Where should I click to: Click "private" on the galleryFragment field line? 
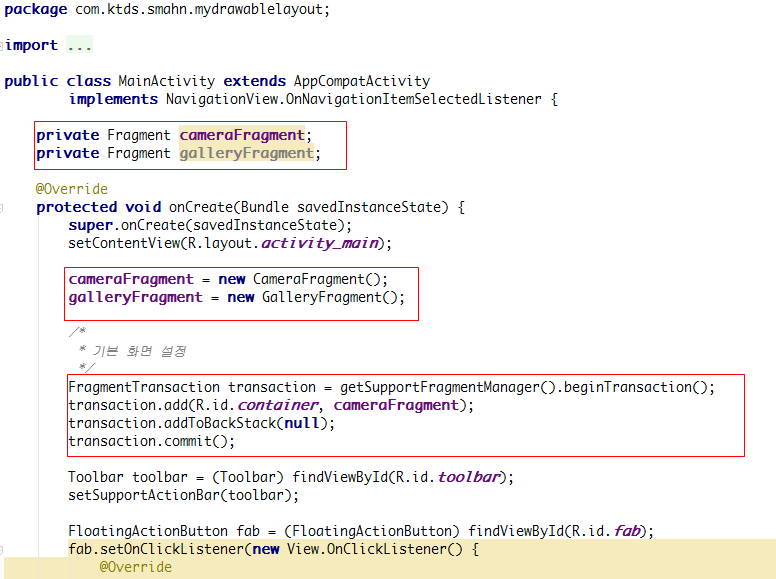click(68, 153)
